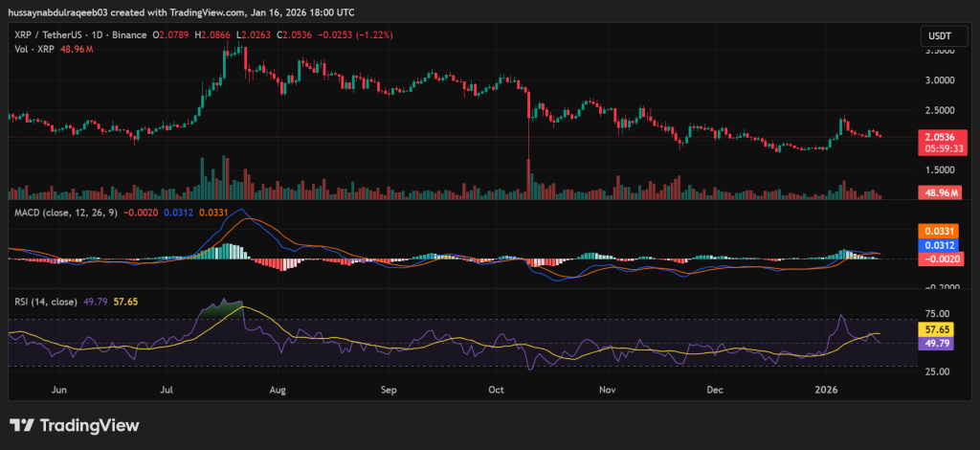The width and height of the screenshot is (980, 450).
Task: Click the blue MACD value tag 0.0312
Action: click(938, 245)
